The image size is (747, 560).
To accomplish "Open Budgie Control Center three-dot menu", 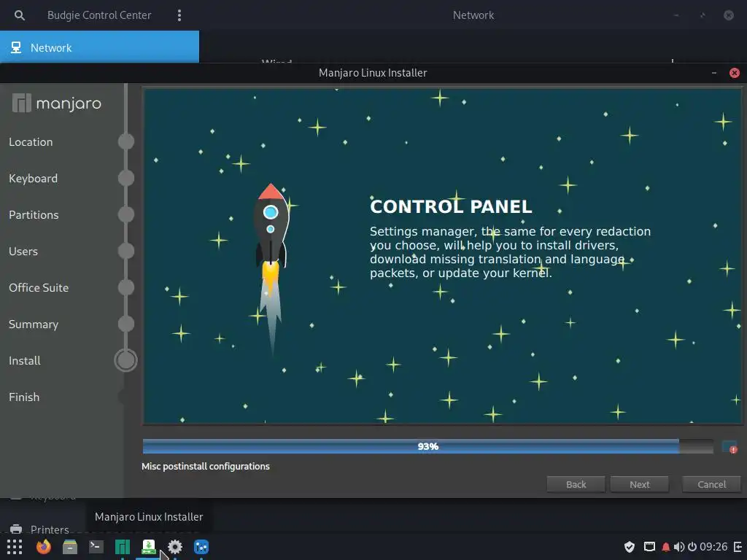I will pyautogui.click(x=179, y=15).
